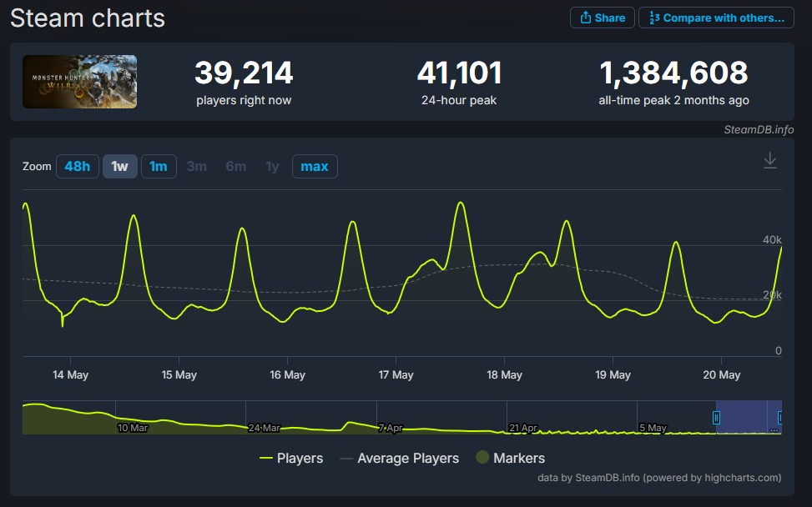
Task: Select the 1y zoom option
Action: pos(272,166)
